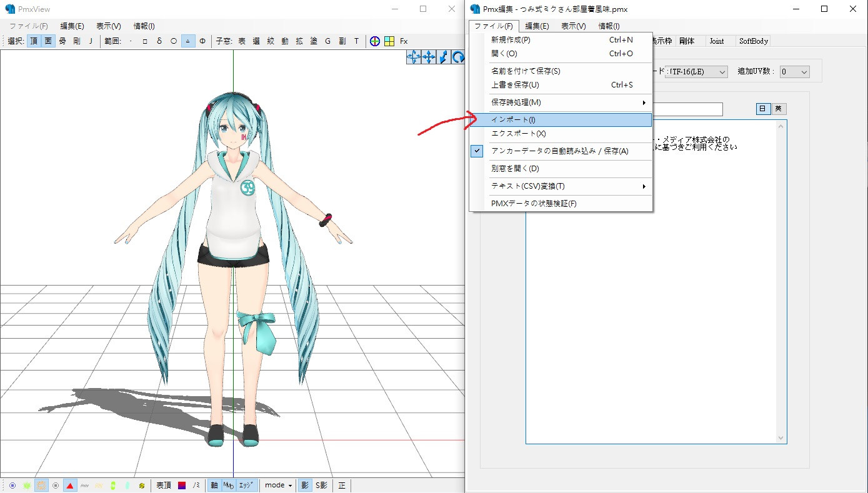Viewport: 868px width, 493px height.
Task: Open the G sub-window
Action: click(328, 41)
